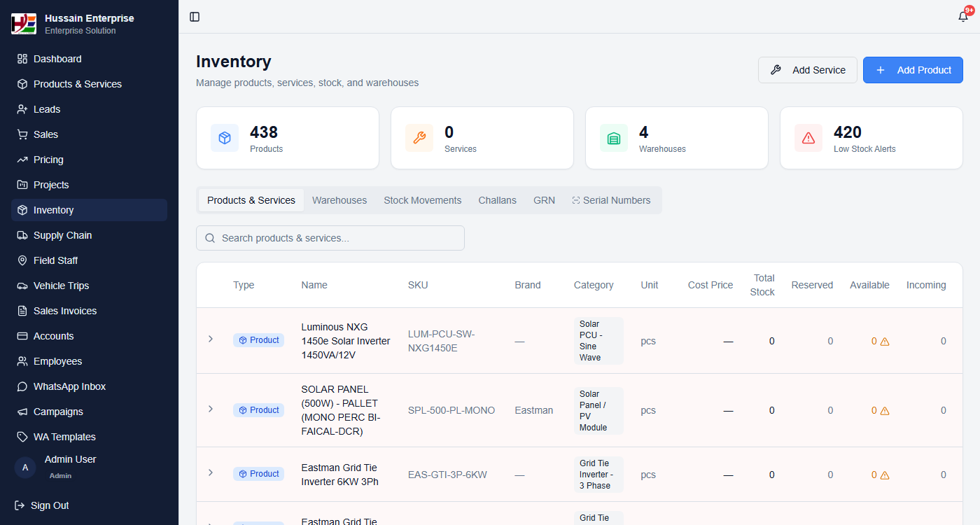Screen dimensions: 980x525
Task: Click warning icon in Luminous NXG row
Action: coord(885,342)
